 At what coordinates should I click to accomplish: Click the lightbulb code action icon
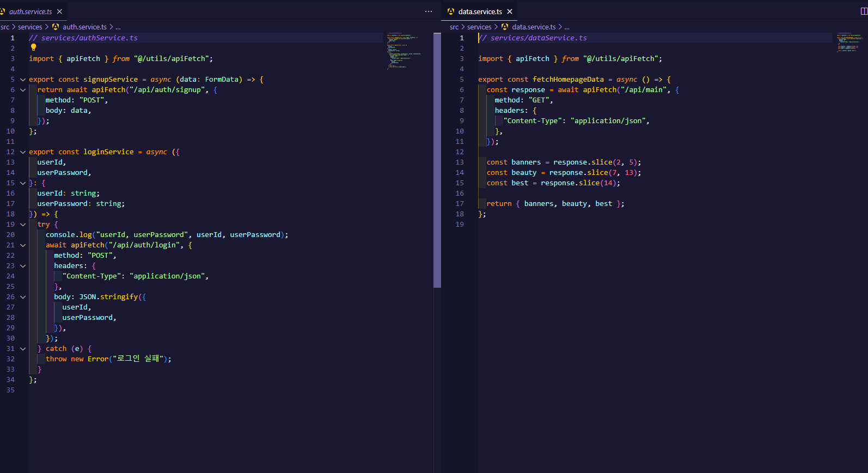[x=34, y=47]
